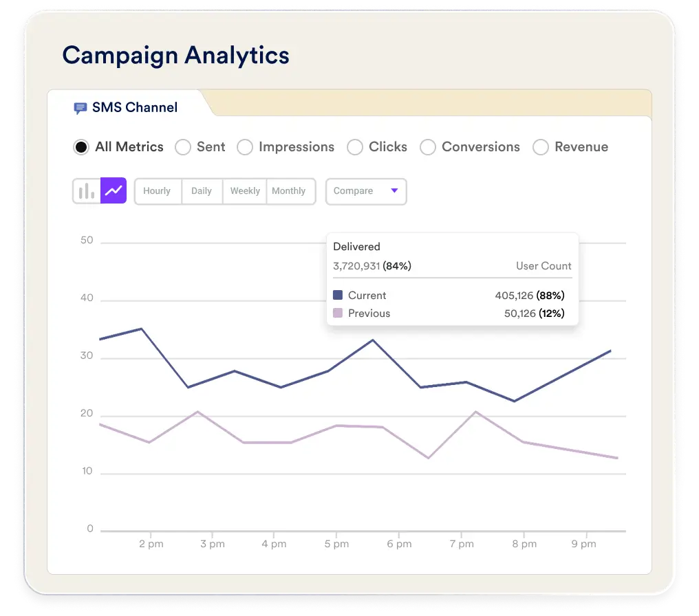Image resolution: width=699 pixels, height=616 pixels.
Task: Click the Previous legend color square
Action: (x=338, y=313)
